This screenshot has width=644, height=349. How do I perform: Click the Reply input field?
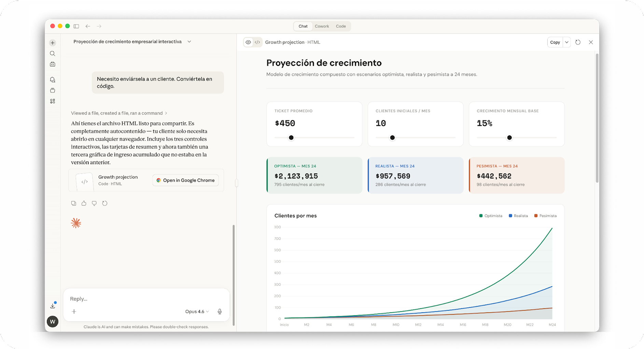click(x=146, y=299)
